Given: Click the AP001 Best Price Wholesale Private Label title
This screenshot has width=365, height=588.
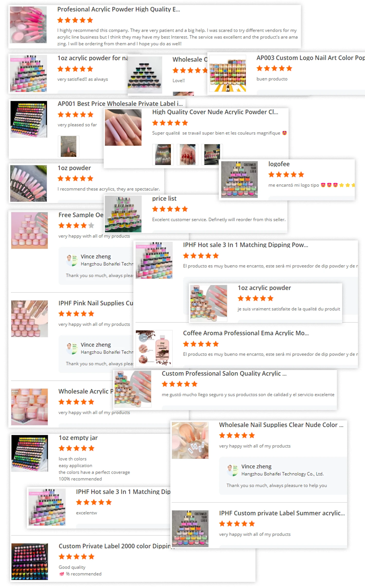Looking at the screenshot, I should click(x=120, y=104).
